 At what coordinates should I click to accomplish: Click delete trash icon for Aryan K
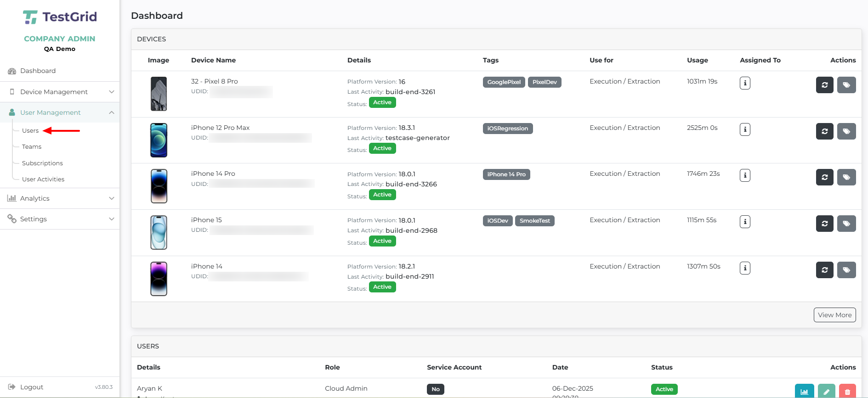(847, 391)
